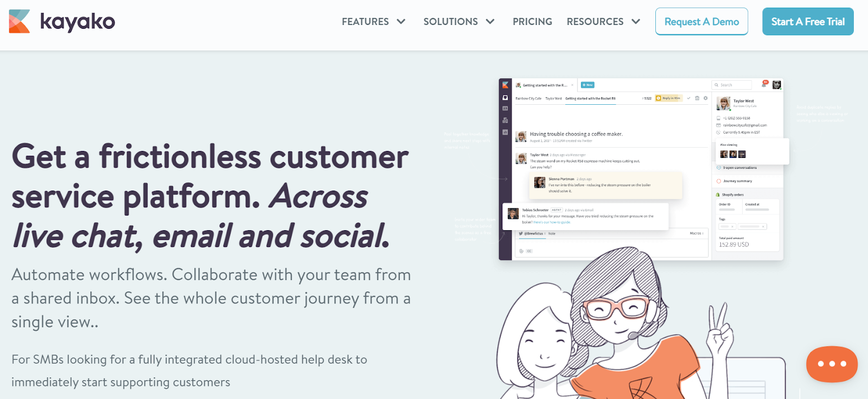Screen dimensions: 868x399
Task: Click the Start A Free Trial button
Action: point(808,22)
